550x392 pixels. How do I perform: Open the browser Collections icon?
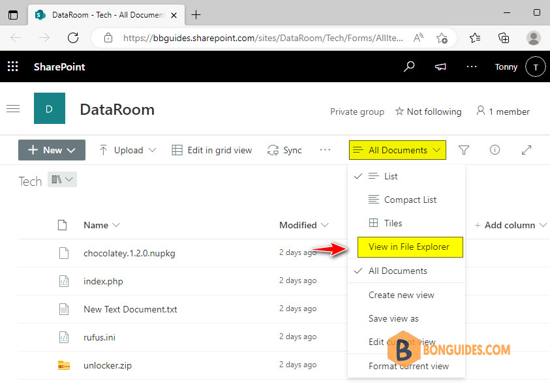(x=504, y=38)
